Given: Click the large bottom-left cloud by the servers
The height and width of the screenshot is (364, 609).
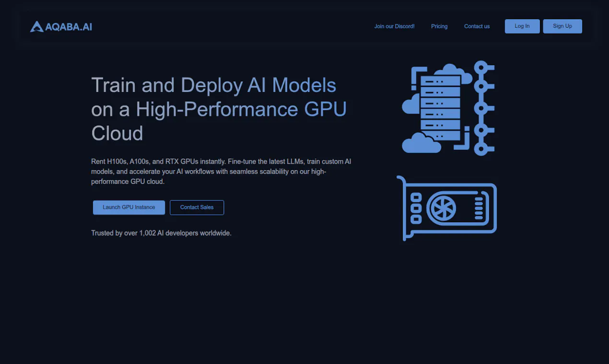Looking at the screenshot, I should (421, 143).
